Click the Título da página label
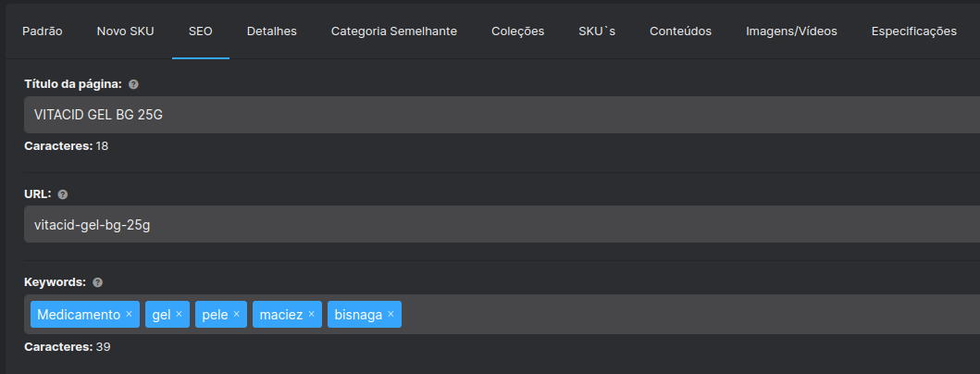Image resolution: width=980 pixels, height=374 pixels. 73,84
